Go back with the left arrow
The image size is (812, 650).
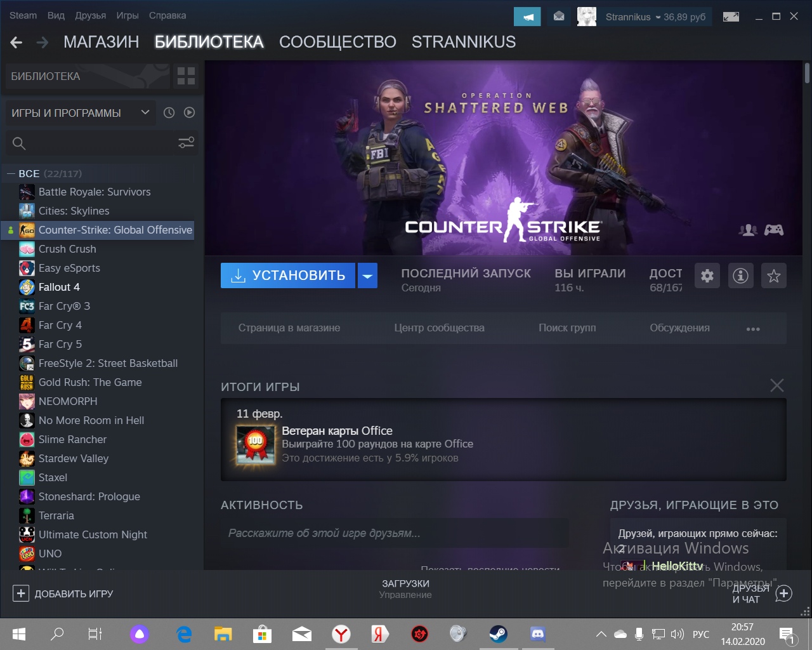tap(16, 43)
